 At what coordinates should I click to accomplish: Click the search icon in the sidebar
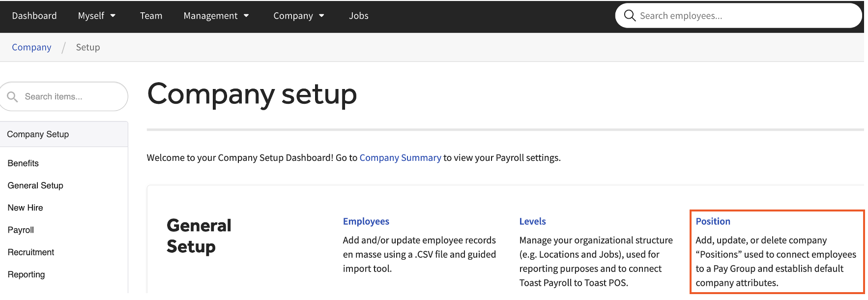point(13,96)
